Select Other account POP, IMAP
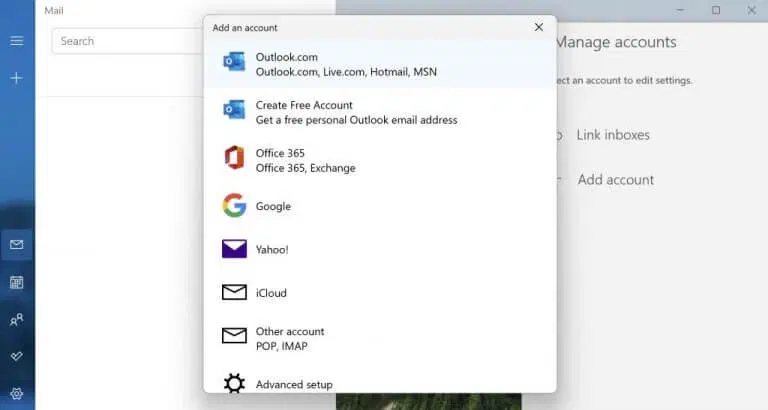This screenshot has height=410, width=768. click(380, 338)
